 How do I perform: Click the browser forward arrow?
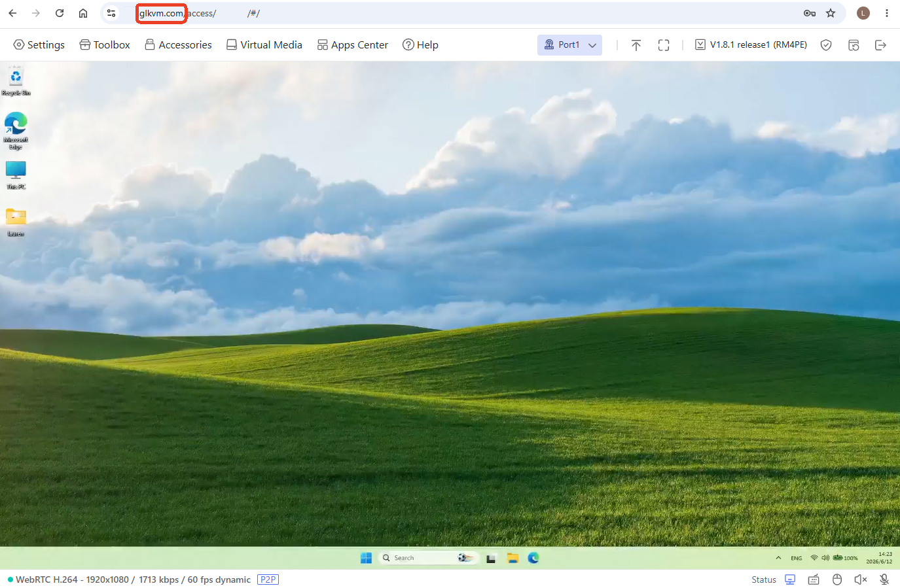36,13
